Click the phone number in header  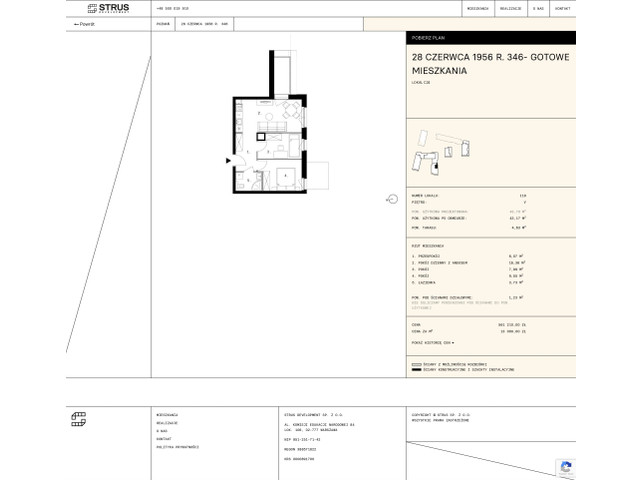(173, 8)
